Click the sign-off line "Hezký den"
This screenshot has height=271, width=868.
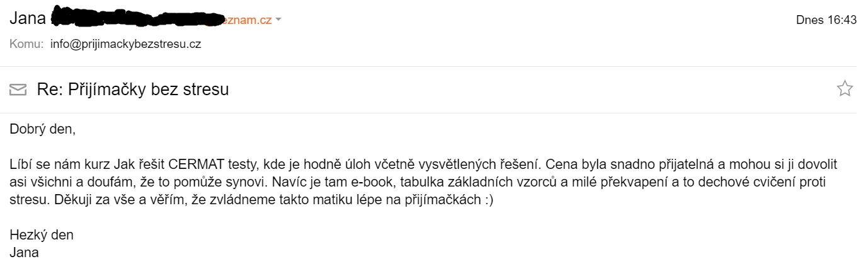tap(42, 236)
